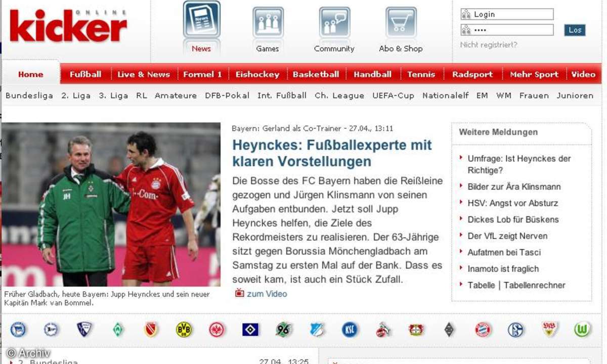
Task: Open the News section icon
Action: [201, 20]
